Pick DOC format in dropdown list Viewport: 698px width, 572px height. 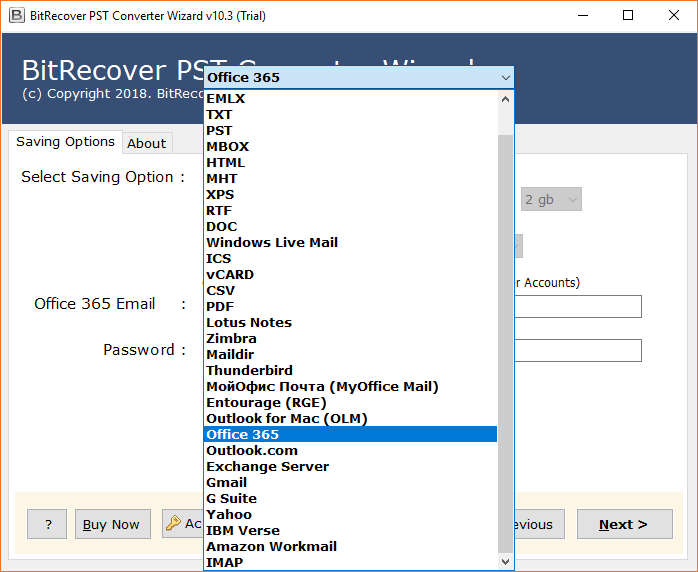coord(350,227)
